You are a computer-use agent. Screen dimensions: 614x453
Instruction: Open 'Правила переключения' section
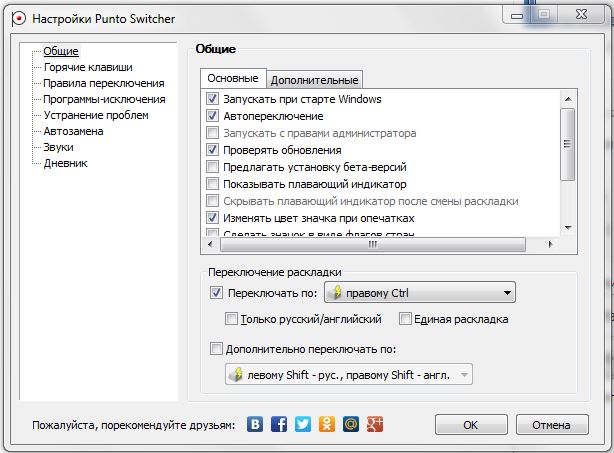[104, 83]
